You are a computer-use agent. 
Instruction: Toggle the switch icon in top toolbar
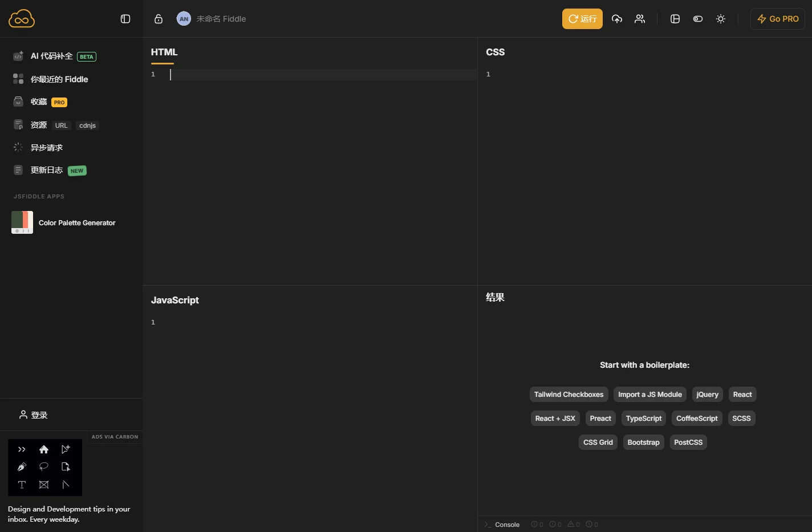click(x=698, y=19)
